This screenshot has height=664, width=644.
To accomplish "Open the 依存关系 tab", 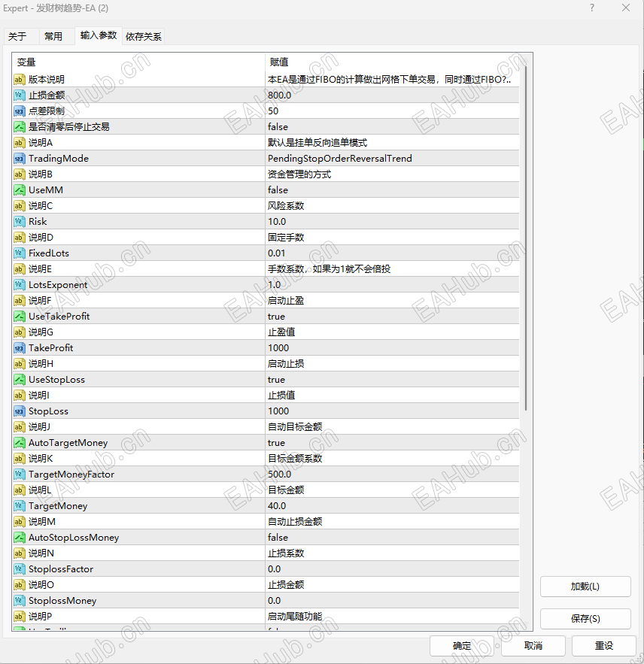I will click(143, 36).
